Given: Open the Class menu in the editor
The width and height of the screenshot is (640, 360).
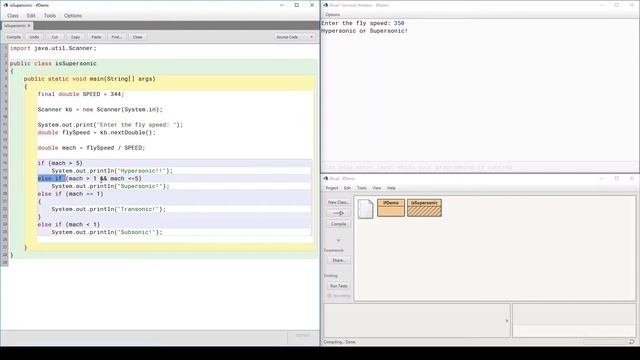Looking at the screenshot, I should click(x=13, y=16).
